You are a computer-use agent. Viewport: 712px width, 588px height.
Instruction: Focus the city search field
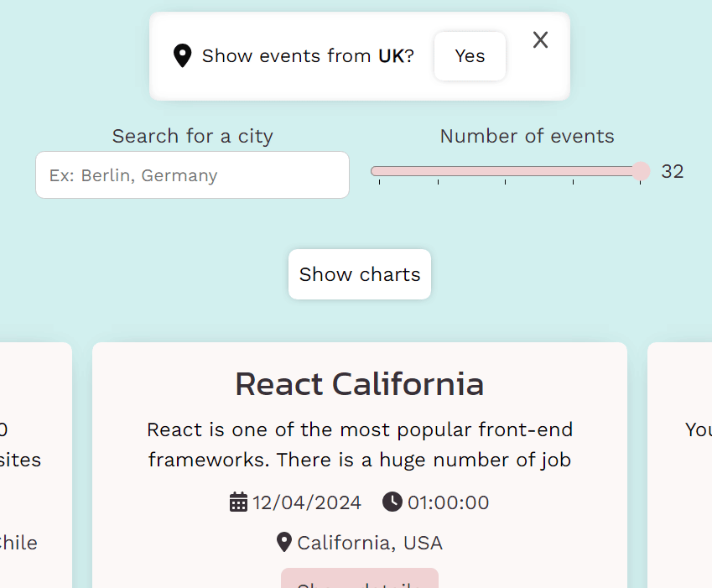(193, 174)
